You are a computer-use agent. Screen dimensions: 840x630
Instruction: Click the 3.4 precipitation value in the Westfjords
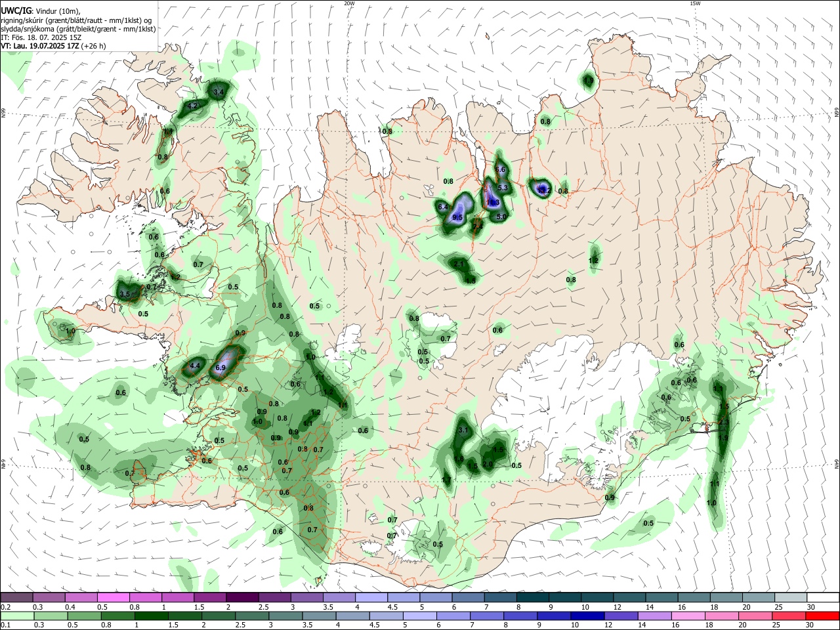click(219, 92)
